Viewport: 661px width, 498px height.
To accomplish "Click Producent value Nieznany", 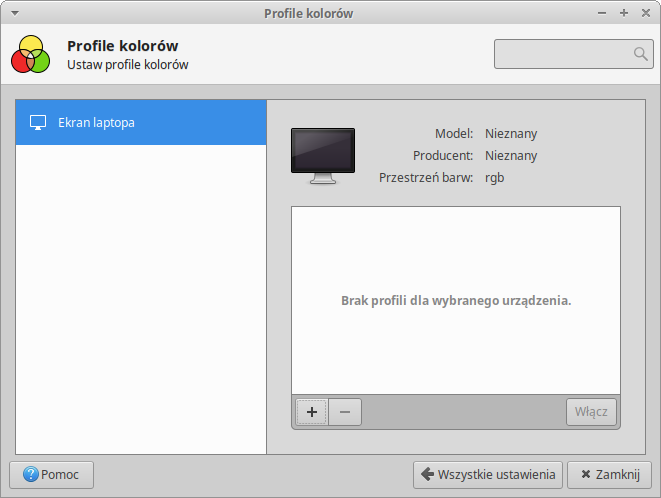I will tap(511, 156).
